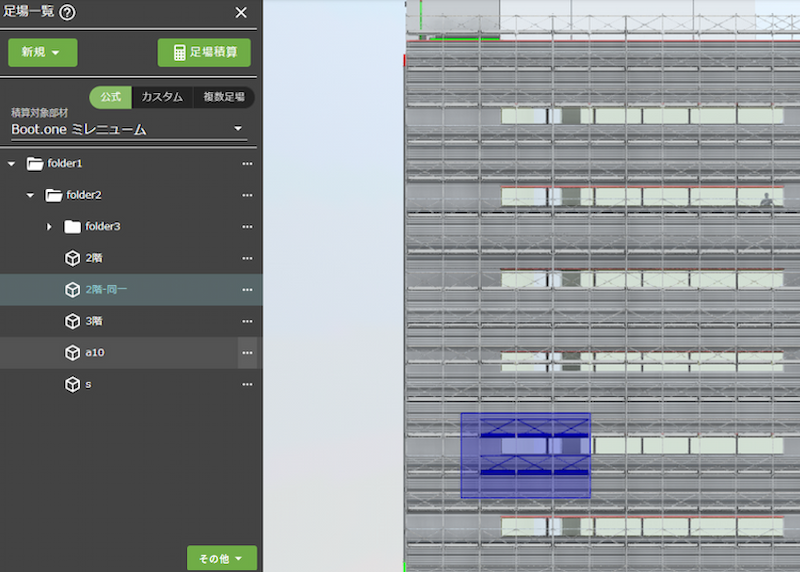Image resolution: width=800 pixels, height=572 pixels.
Task: Click the 足場積算 calculator button
Action: coord(204,53)
